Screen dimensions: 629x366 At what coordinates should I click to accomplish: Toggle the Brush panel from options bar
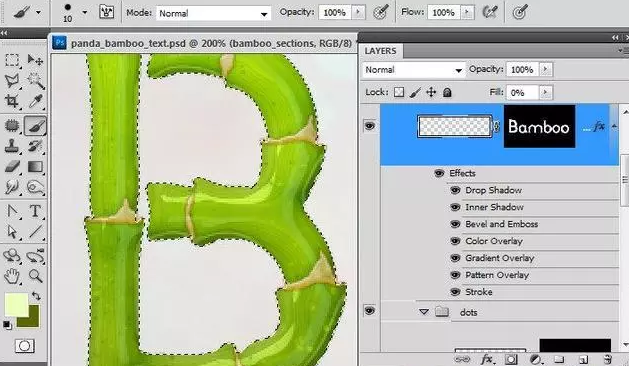(106, 12)
